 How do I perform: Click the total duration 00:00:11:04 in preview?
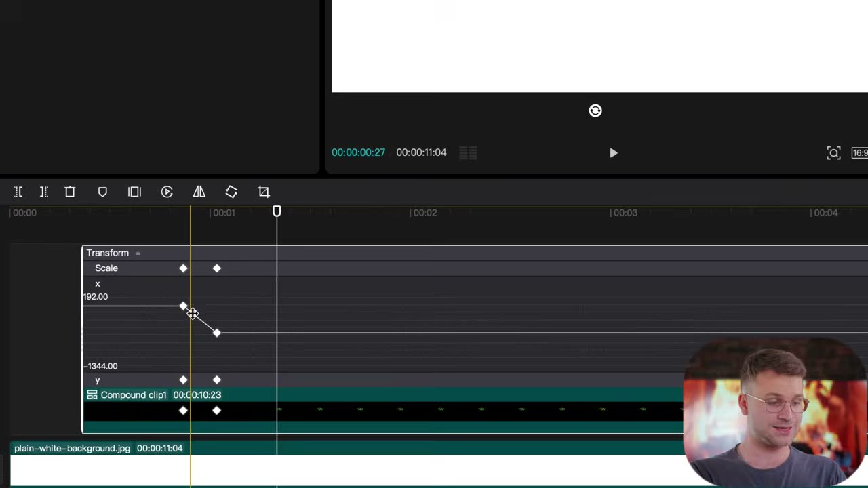point(421,152)
